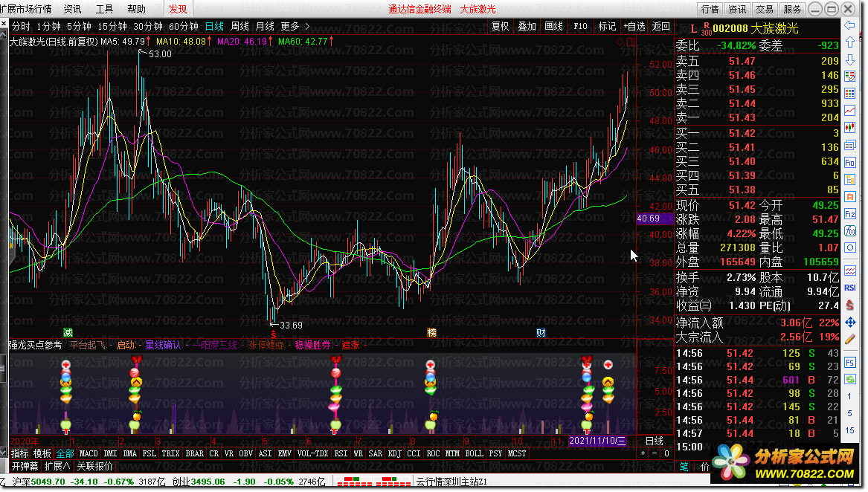Open the 日线 period label below chart
868x492 pixels.
coord(655,441)
